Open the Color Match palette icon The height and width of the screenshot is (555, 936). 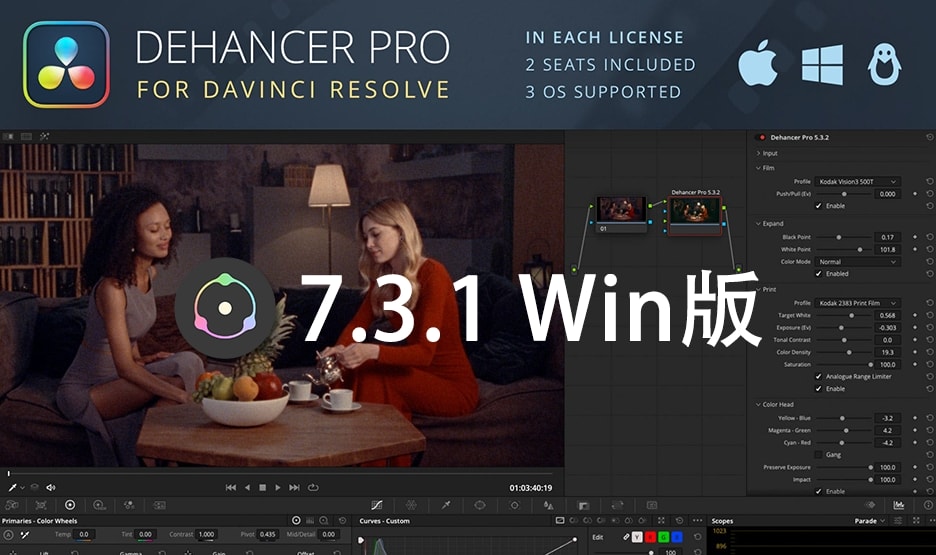pyautogui.click(x=41, y=505)
